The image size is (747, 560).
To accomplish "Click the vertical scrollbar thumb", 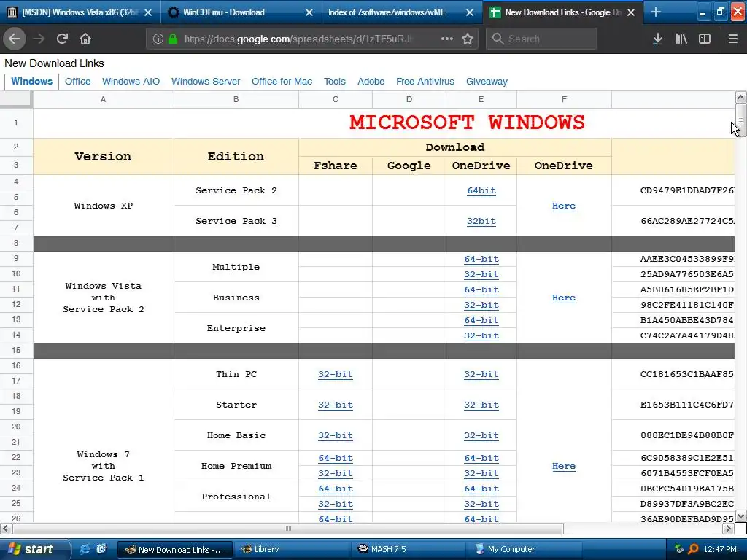I will pos(741,120).
